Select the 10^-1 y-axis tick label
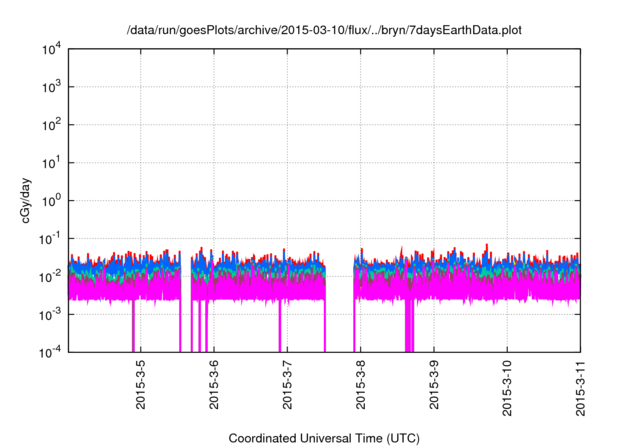 coord(50,238)
